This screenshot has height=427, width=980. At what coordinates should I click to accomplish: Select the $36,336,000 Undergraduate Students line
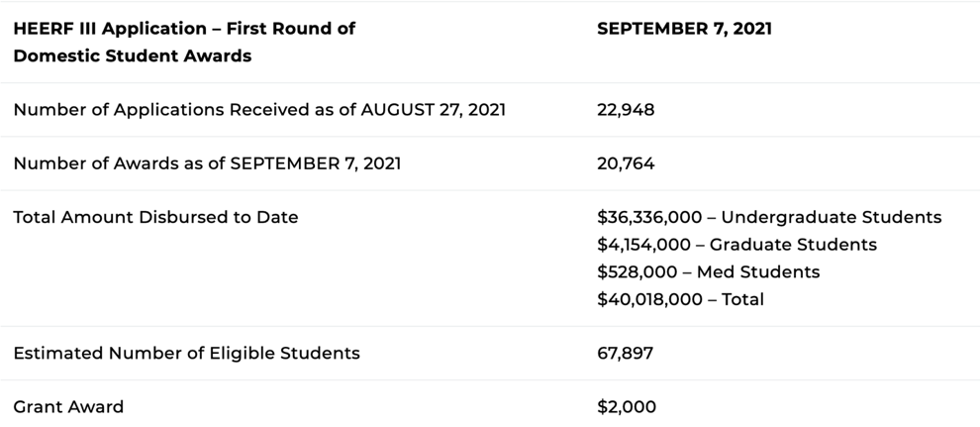click(x=769, y=218)
